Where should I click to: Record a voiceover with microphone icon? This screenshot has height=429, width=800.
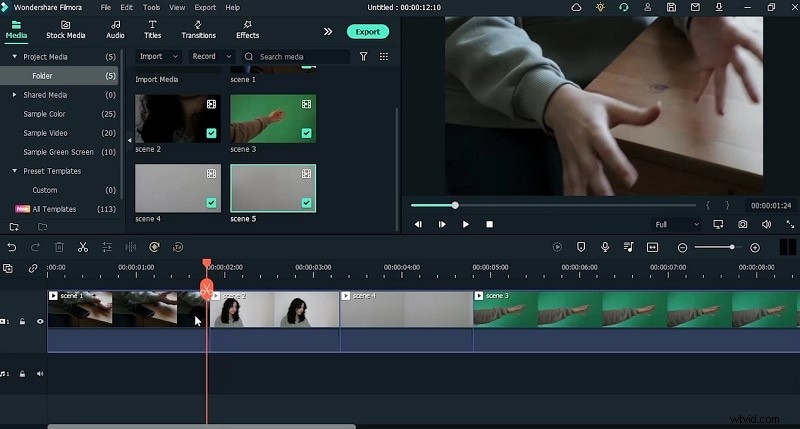click(605, 247)
